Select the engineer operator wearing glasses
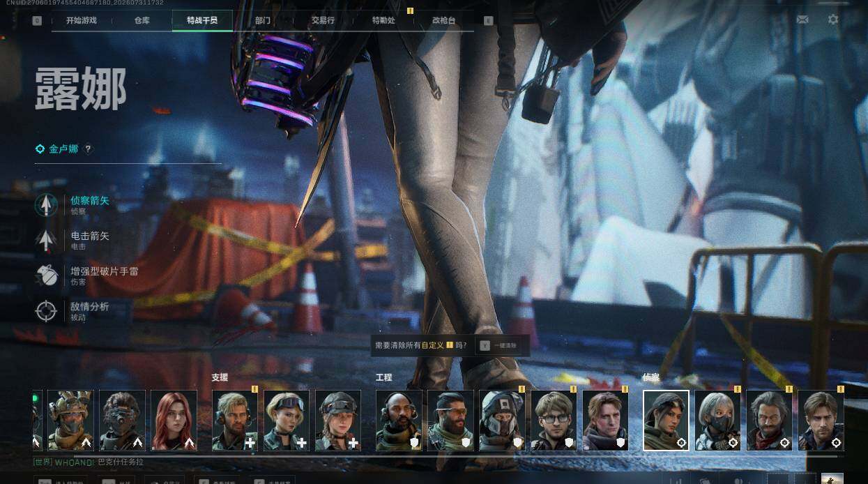The height and width of the screenshot is (484, 868). coord(554,421)
